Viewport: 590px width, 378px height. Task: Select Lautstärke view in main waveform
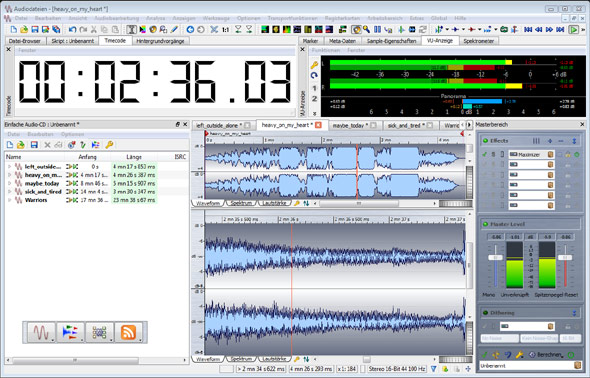(274, 359)
